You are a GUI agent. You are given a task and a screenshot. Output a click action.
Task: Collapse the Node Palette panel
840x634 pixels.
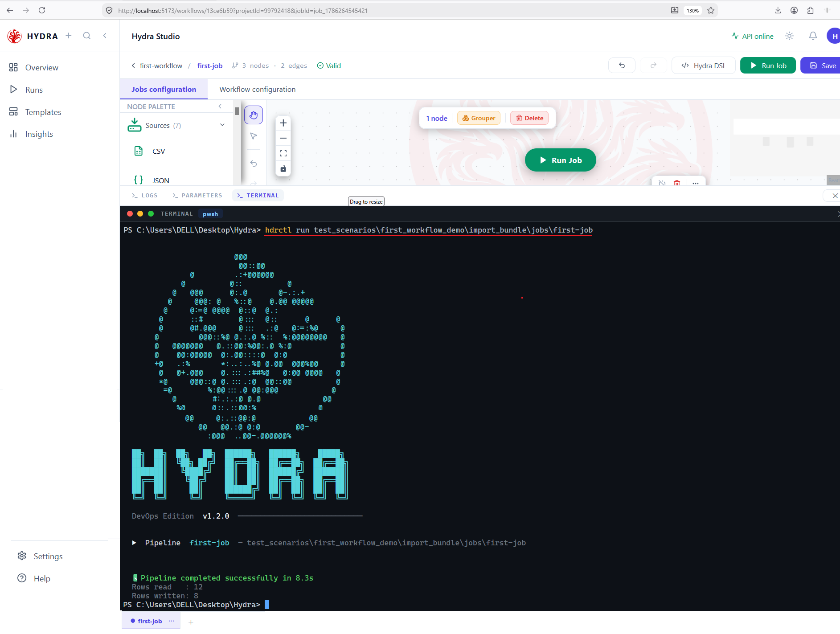point(220,106)
